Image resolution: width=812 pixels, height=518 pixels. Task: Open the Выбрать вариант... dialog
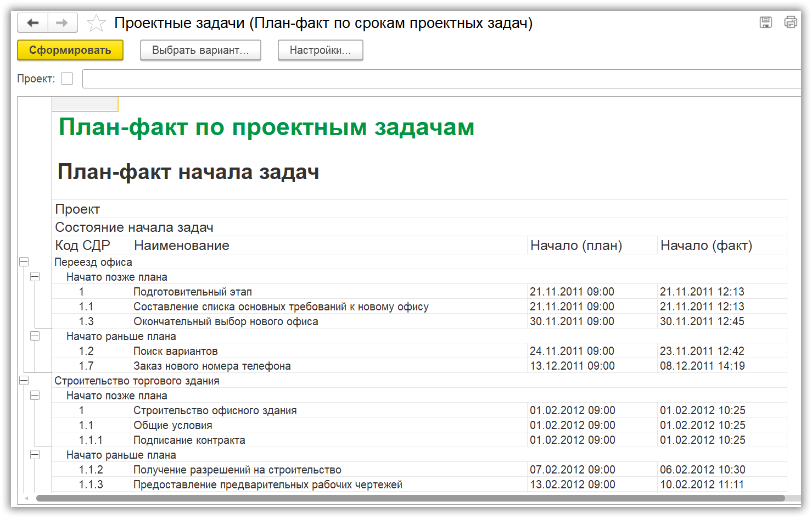tap(200, 50)
